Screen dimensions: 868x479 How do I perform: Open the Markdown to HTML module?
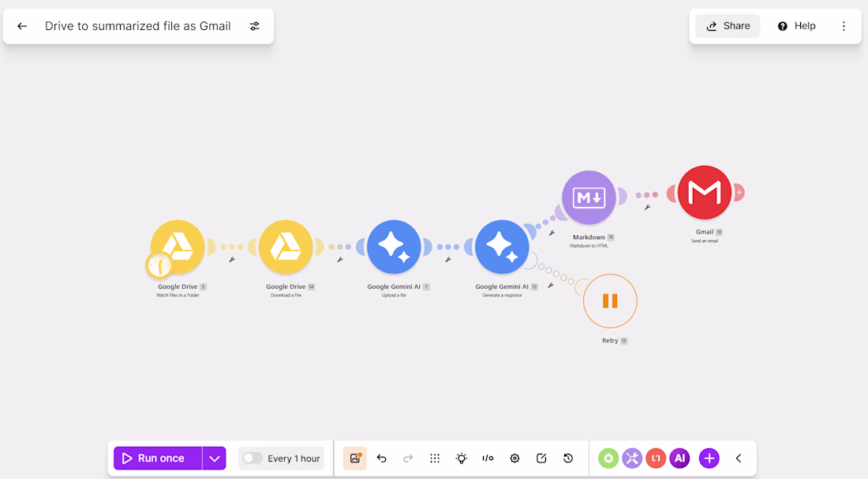(x=589, y=198)
